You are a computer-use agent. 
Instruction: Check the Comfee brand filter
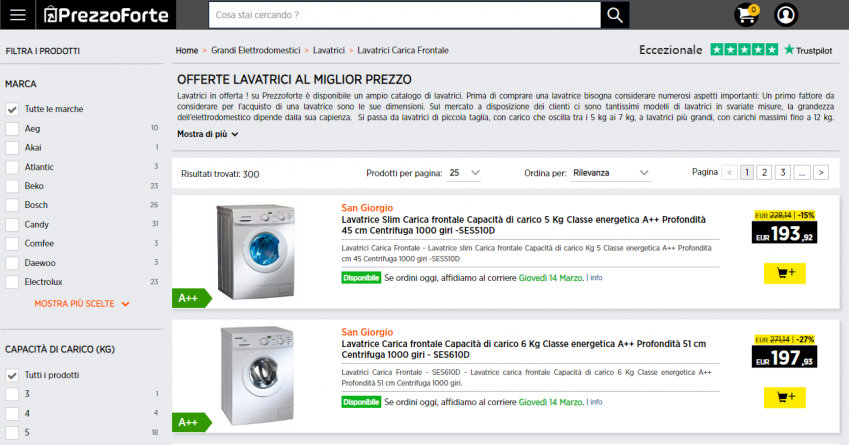pyautogui.click(x=12, y=244)
